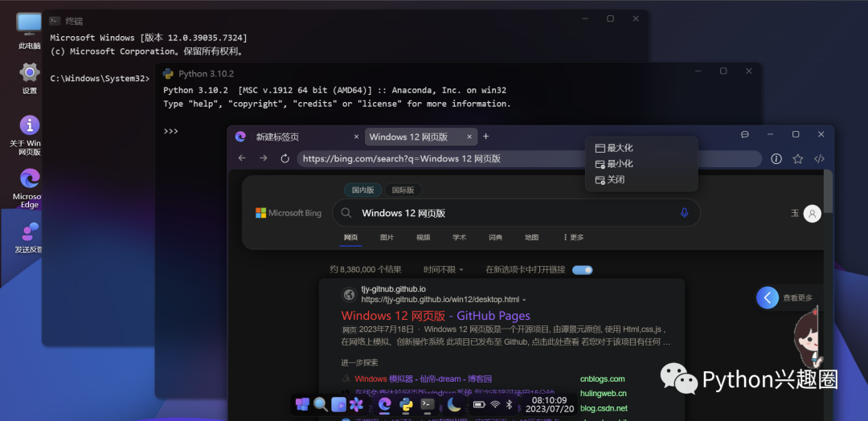Open the user avatar account menu
Image resolution: width=868 pixels, height=421 pixels.
[x=812, y=213]
